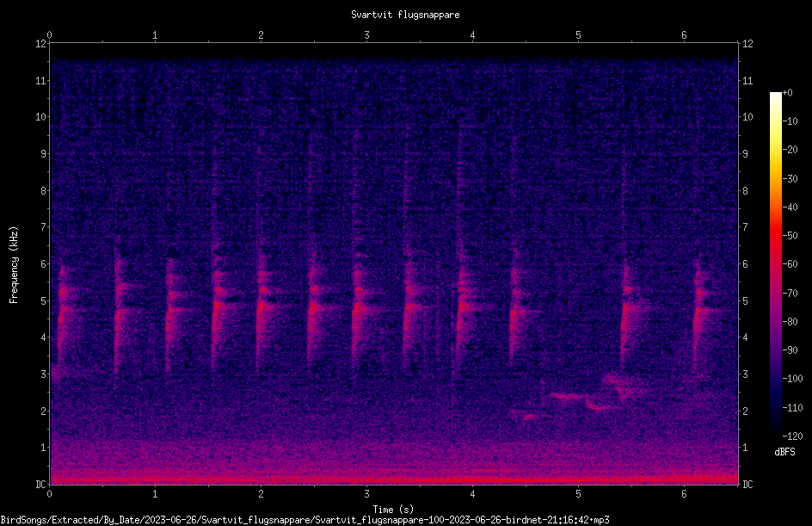Pick the '-30' colorbar value
Image resolution: width=812 pixels, height=526 pixels.
tap(790, 179)
